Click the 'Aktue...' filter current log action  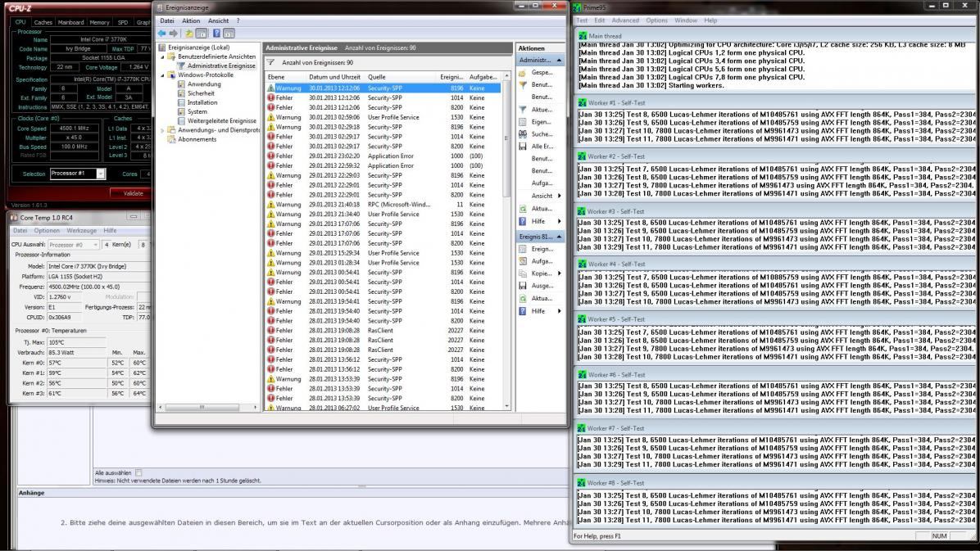[542, 110]
